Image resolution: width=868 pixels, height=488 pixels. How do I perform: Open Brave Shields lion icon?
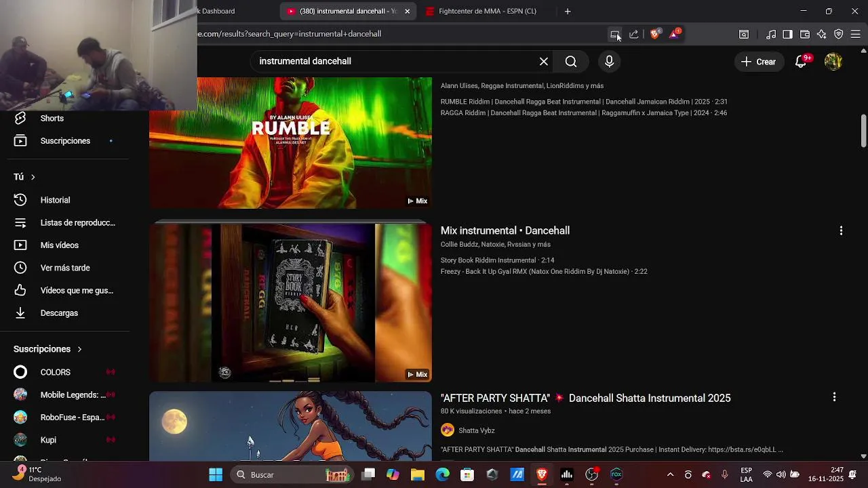[x=655, y=34]
